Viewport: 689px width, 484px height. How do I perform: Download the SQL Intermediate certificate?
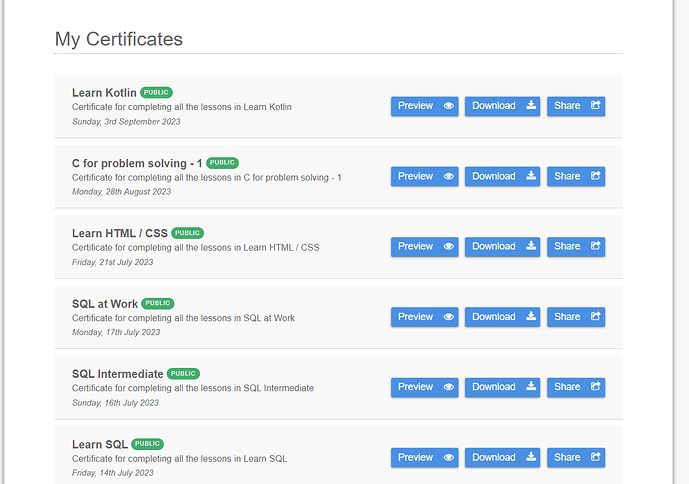click(x=502, y=387)
